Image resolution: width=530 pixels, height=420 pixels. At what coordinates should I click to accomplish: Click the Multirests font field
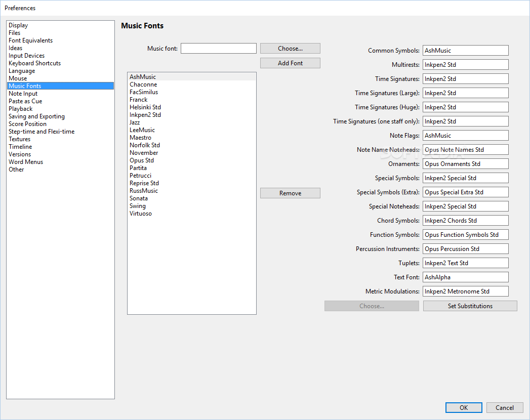(x=465, y=65)
